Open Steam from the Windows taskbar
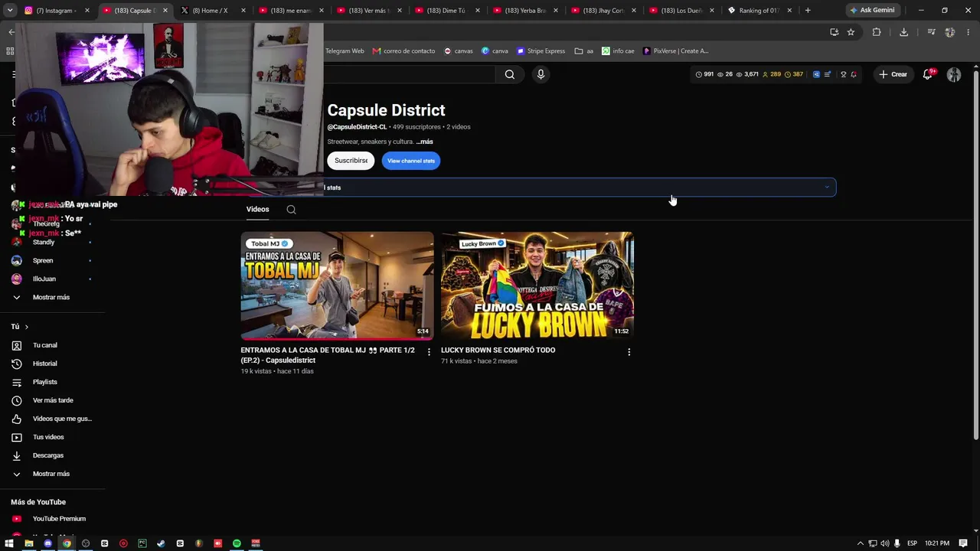This screenshot has height=551, width=980. click(x=161, y=543)
